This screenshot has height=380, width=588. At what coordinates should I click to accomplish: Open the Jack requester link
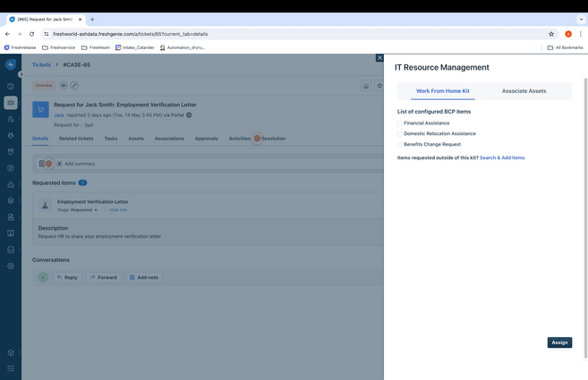(x=59, y=115)
